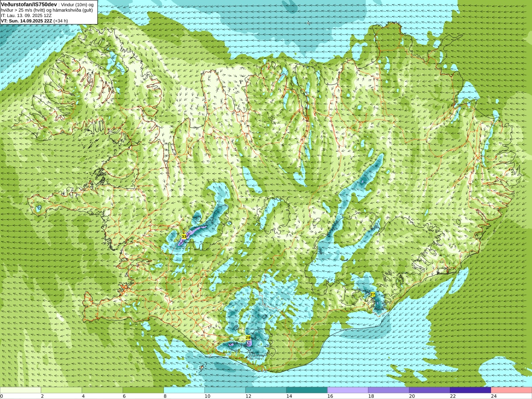Viewport: 532px width, 399px height.
Task: Click the 22–24 m/s dark indigo legend swatch
Action: pyautogui.click(x=470, y=390)
